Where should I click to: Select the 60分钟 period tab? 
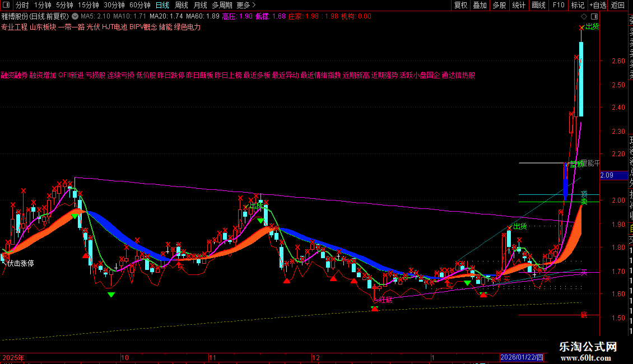[140, 5]
